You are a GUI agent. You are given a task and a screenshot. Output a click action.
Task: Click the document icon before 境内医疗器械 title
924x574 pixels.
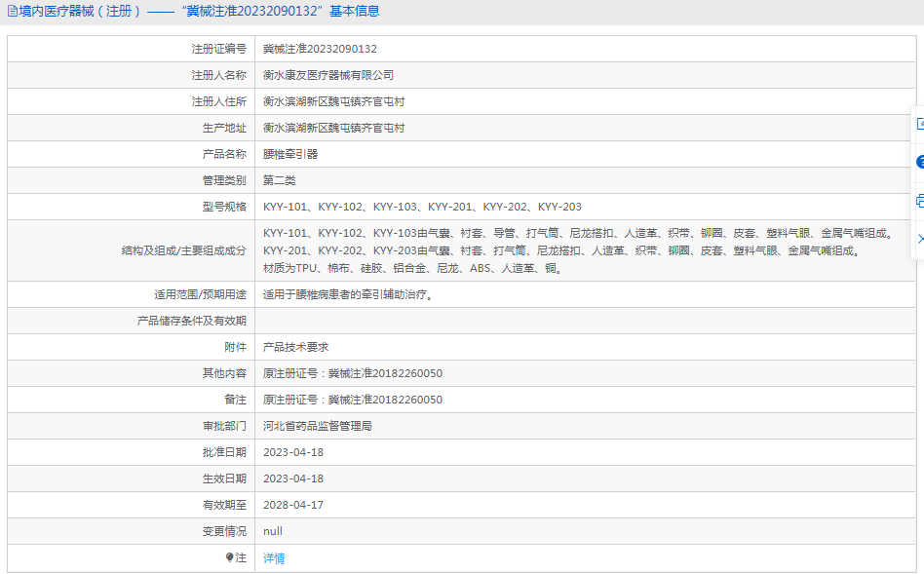(x=12, y=11)
